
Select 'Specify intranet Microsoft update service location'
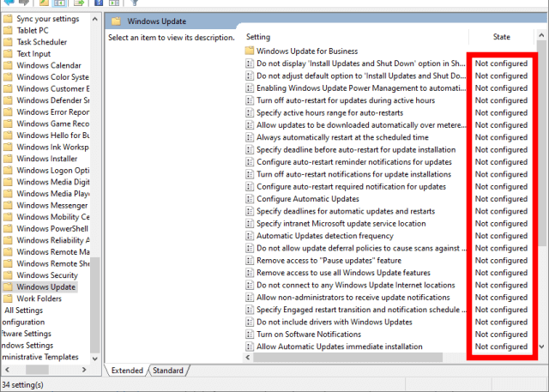[x=341, y=224]
